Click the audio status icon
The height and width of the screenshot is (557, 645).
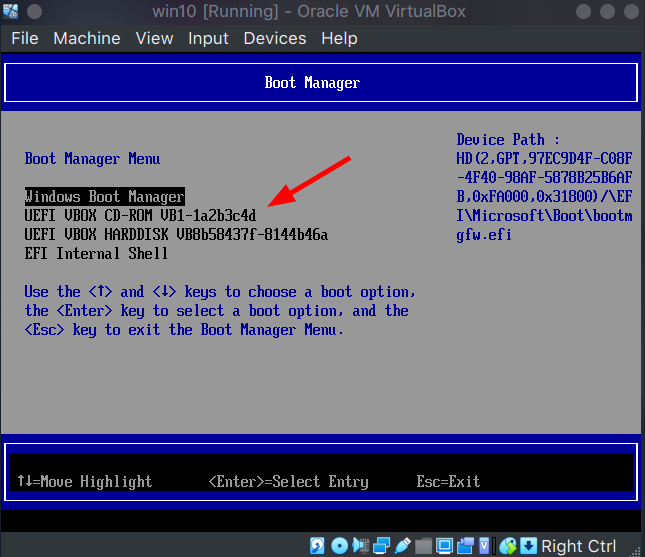[x=361, y=545]
